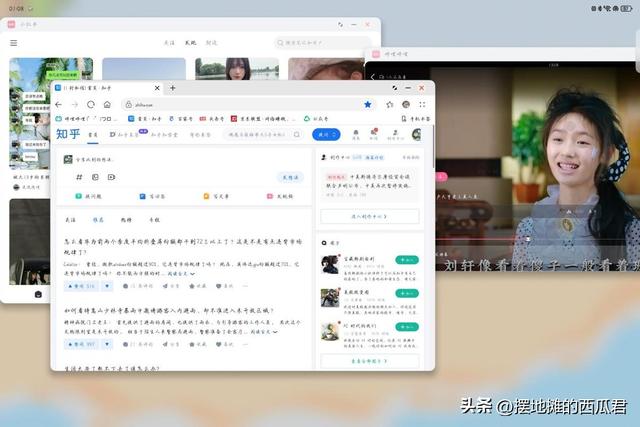Switch to the 专栏 feed tab on Zhihu
This screenshot has width=640, height=427.
[x=154, y=220]
